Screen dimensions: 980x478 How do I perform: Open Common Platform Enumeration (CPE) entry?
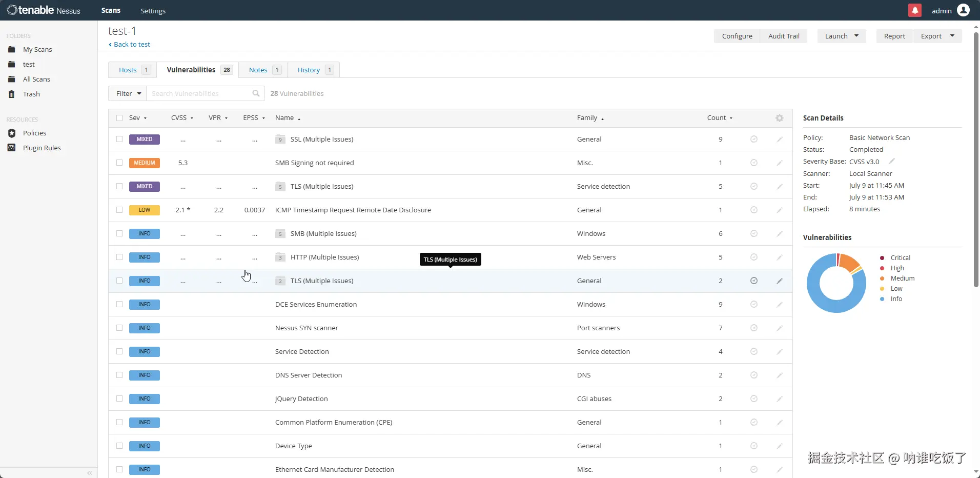coord(334,422)
